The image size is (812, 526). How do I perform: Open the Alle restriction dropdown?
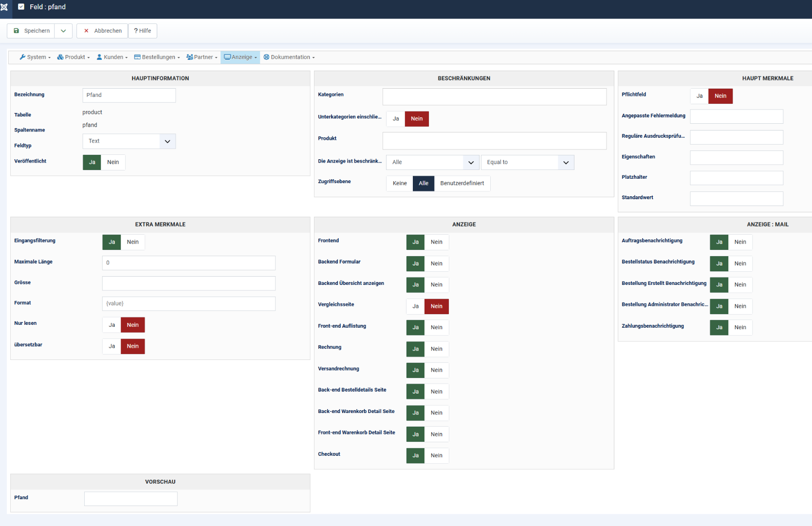(433, 162)
